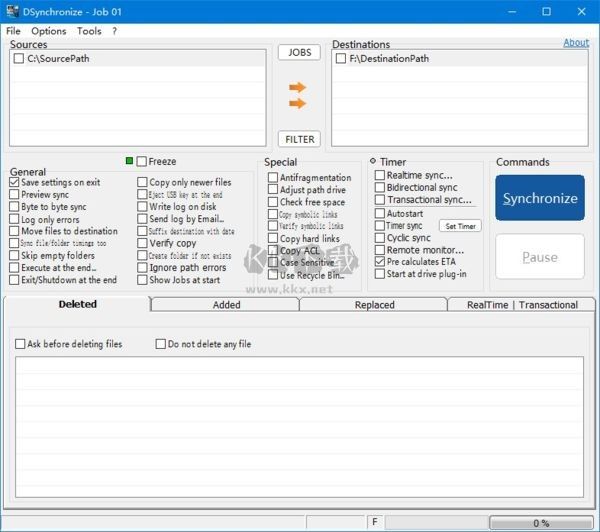Disable Pre calculates ETA option
The height and width of the screenshot is (532, 600).
tap(380, 262)
